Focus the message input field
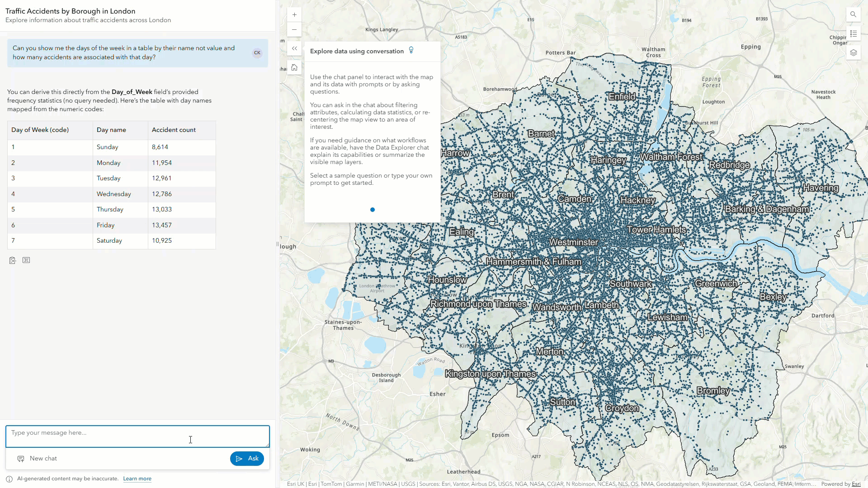868x488 pixels. (137, 436)
